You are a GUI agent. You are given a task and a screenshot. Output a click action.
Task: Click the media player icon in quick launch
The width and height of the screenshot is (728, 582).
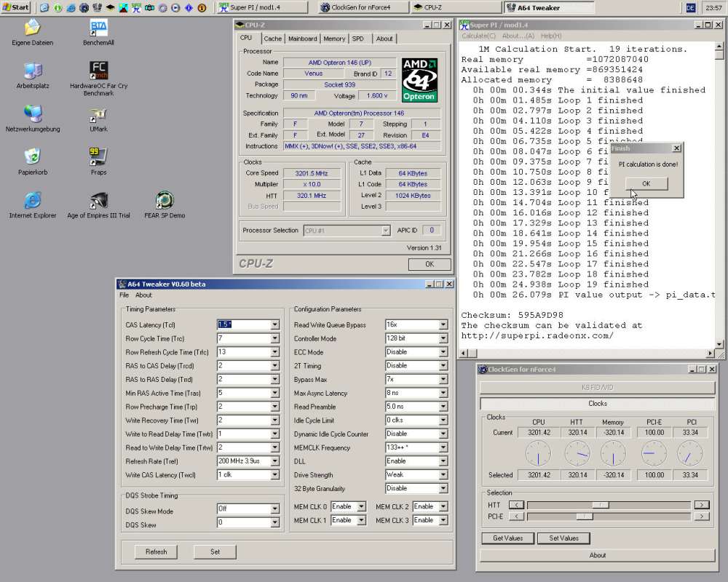point(175,8)
